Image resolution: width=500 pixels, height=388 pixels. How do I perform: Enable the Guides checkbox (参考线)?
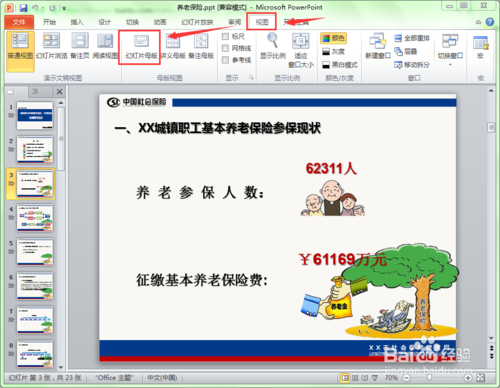(225, 60)
